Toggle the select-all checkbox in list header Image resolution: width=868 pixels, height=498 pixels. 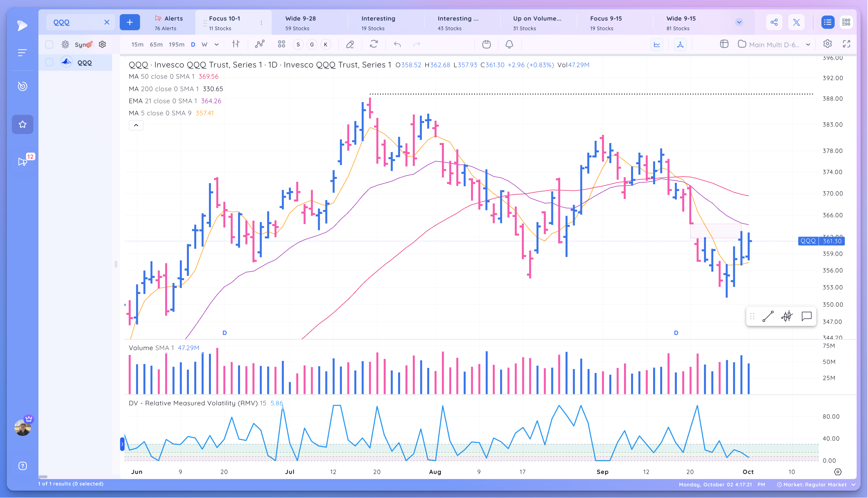[49, 44]
